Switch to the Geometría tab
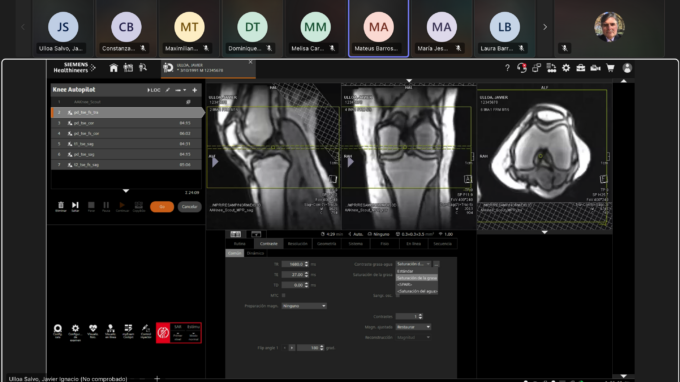This screenshot has height=382, width=680. pos(327,244)
